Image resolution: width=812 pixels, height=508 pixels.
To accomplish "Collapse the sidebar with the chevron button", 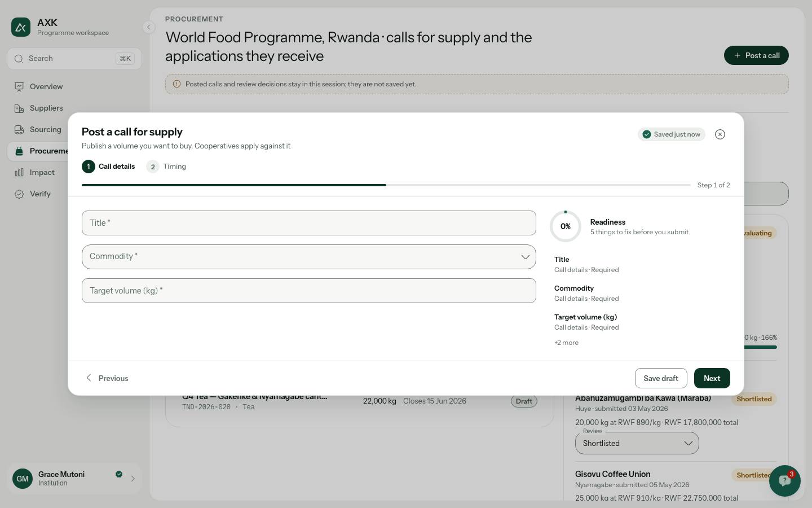I will tap(148, 27).
